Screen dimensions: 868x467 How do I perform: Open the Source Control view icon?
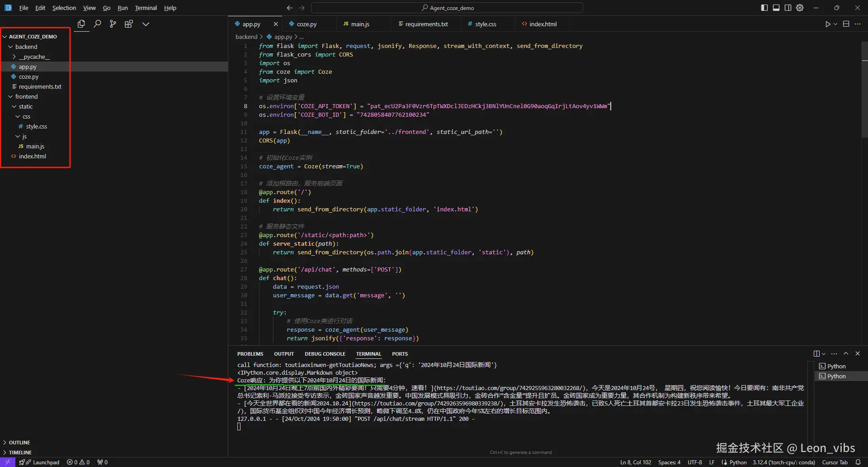[x=113, y=24]
